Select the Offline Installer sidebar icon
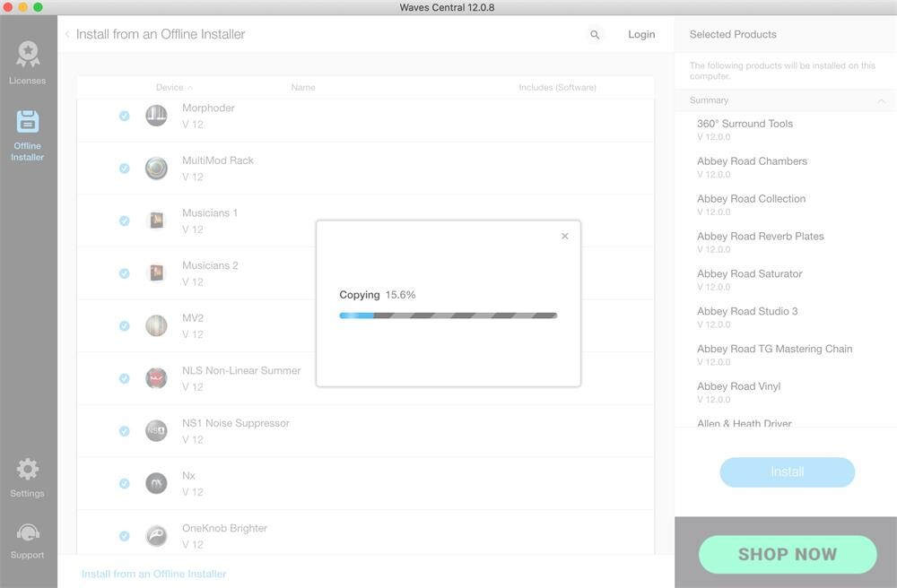Image resolution: width=897 pixels, height=588 pixels. point(28,122)
